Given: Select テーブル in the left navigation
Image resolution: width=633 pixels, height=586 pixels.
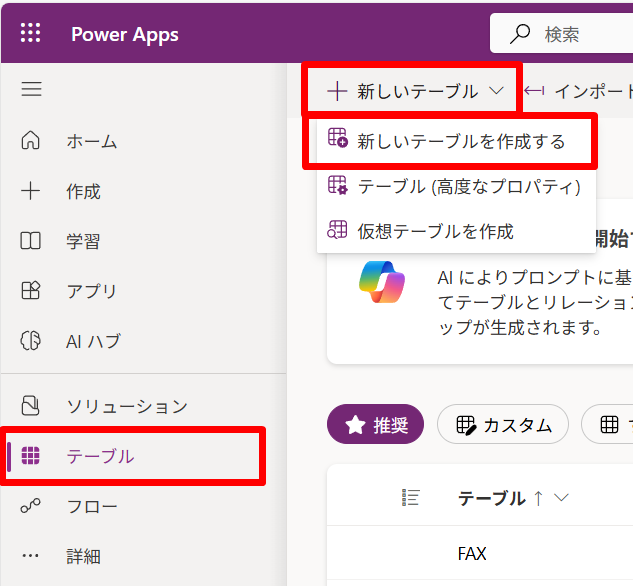Looking at the screenshot, I should coord(133,456).
